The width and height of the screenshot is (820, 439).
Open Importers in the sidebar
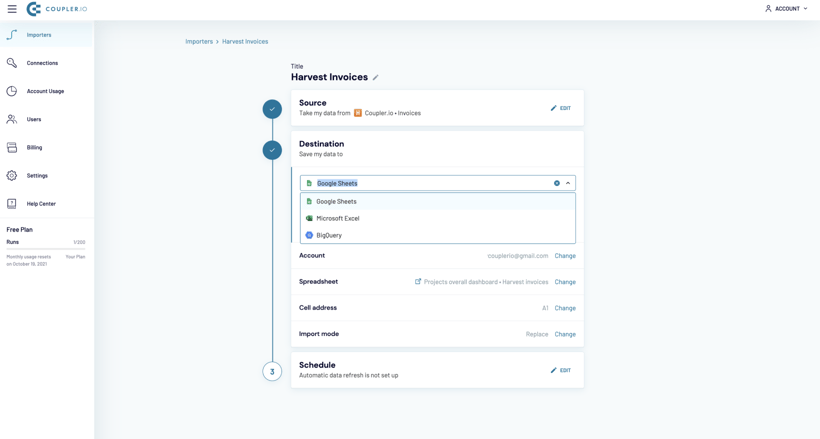click(39, 35)
